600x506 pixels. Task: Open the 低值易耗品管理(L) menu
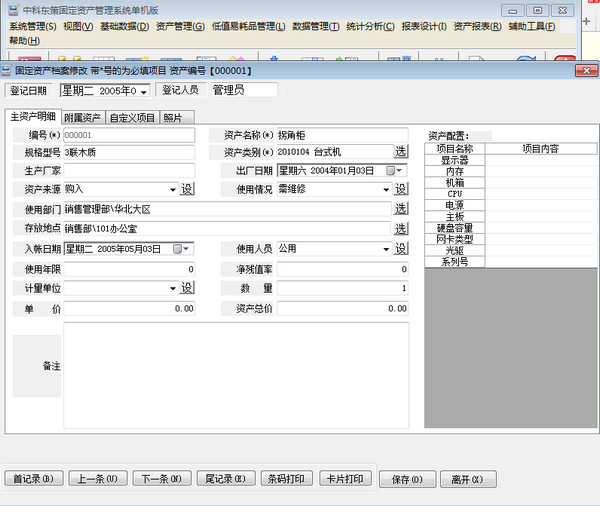tap(249, 26)
